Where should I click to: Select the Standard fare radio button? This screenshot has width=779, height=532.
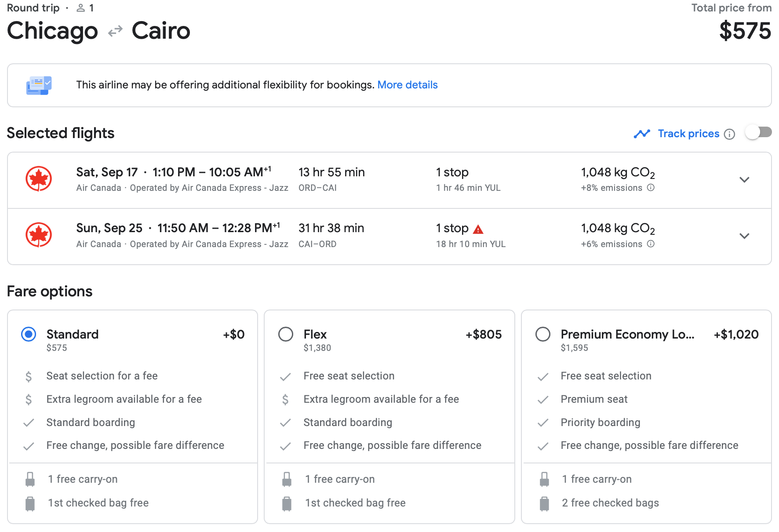tap(29, 335)
